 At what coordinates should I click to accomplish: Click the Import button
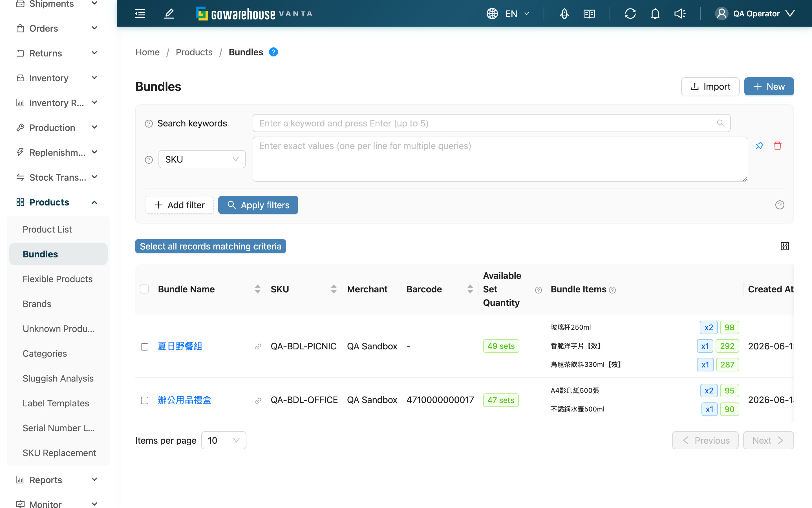[x=710, y=86]
